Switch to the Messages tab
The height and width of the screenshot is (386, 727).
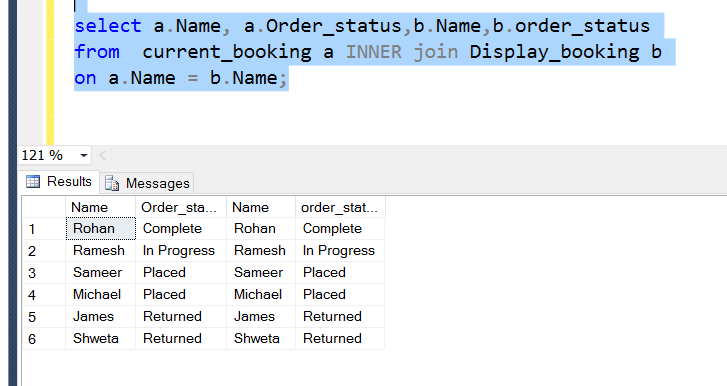click(x=147, y=184)
